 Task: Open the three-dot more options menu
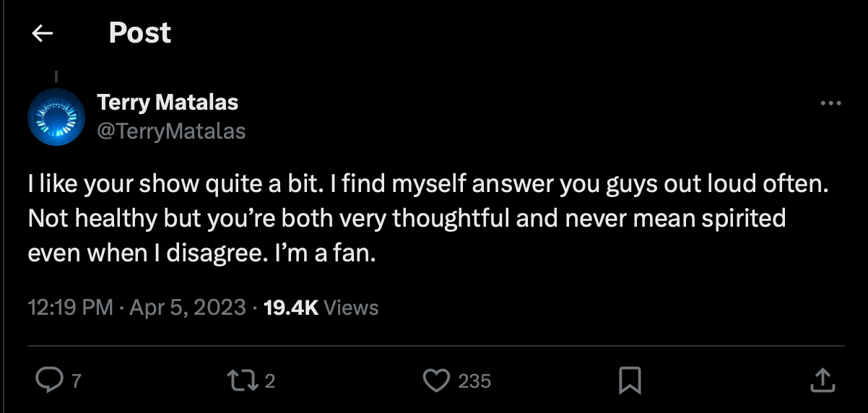[x=831, y=104]
